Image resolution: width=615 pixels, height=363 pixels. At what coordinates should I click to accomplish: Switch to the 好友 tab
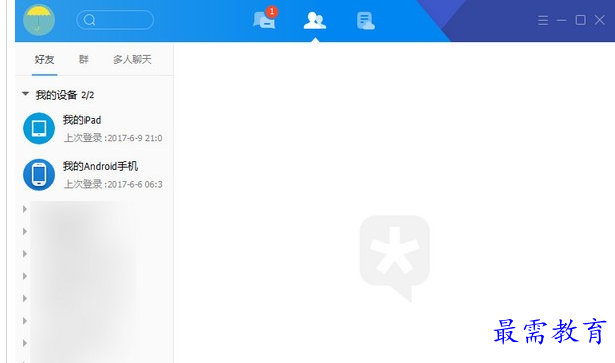[x=44, y=60]
